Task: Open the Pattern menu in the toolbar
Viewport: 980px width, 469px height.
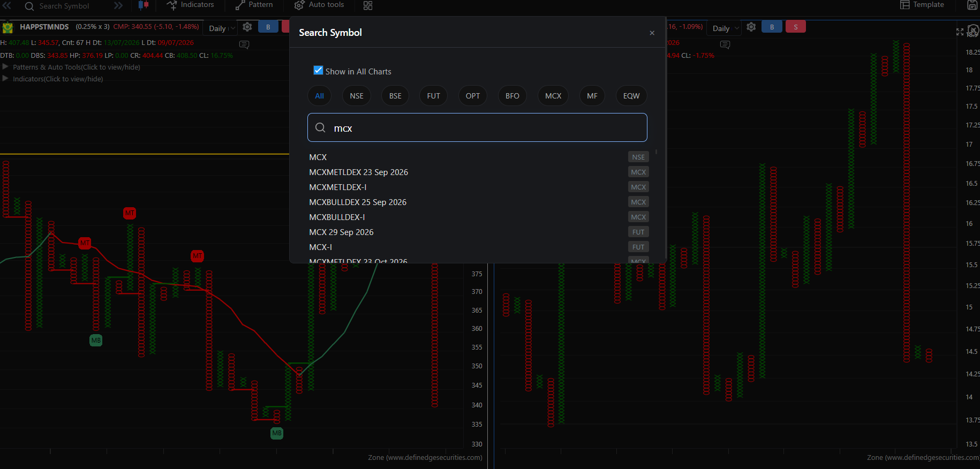Action: [254, 5]
